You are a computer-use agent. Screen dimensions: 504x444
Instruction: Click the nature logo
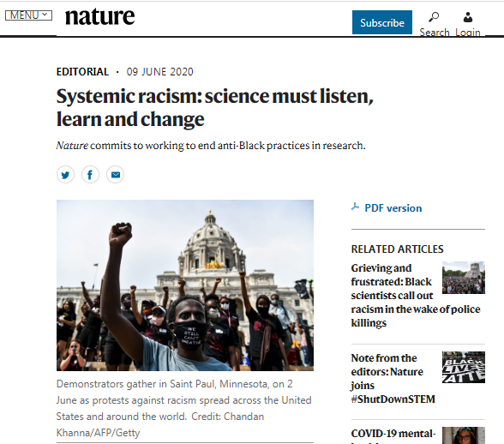(99, 17)
